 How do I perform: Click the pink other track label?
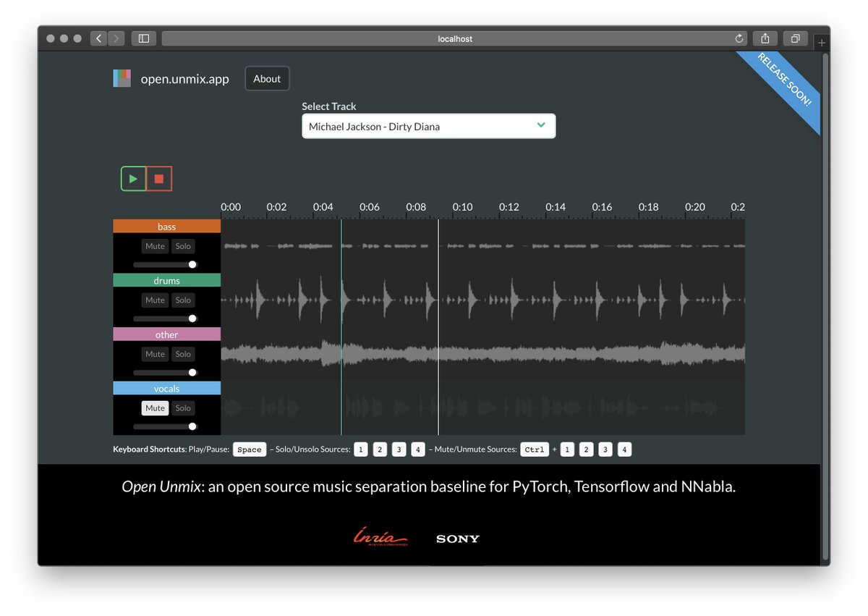point(166,334)
